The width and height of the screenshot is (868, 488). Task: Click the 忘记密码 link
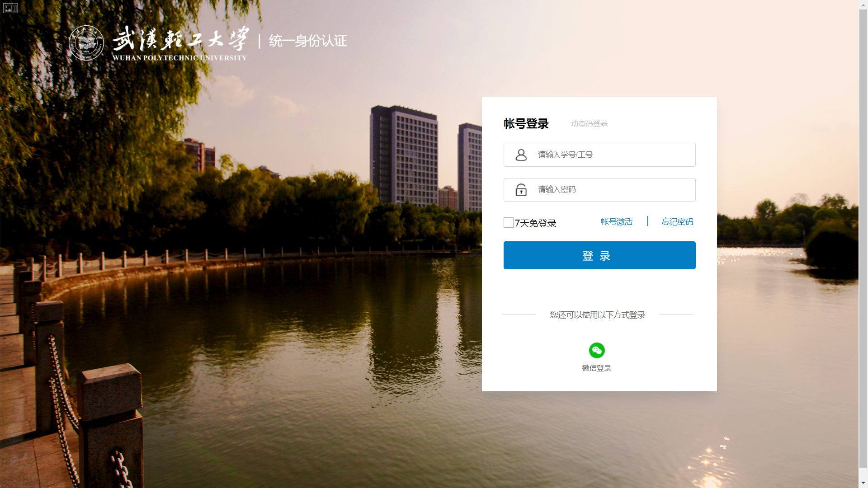tap(677, 221)
